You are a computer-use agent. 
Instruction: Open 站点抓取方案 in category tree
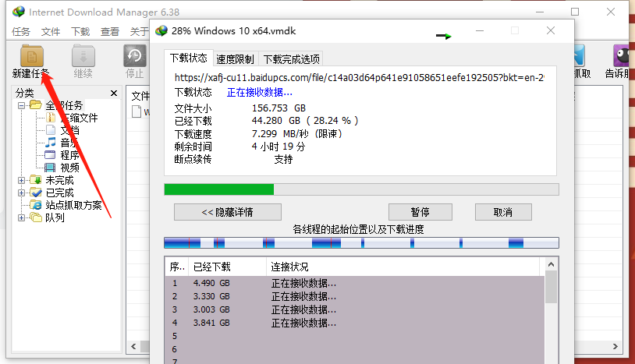click(73, 205)
